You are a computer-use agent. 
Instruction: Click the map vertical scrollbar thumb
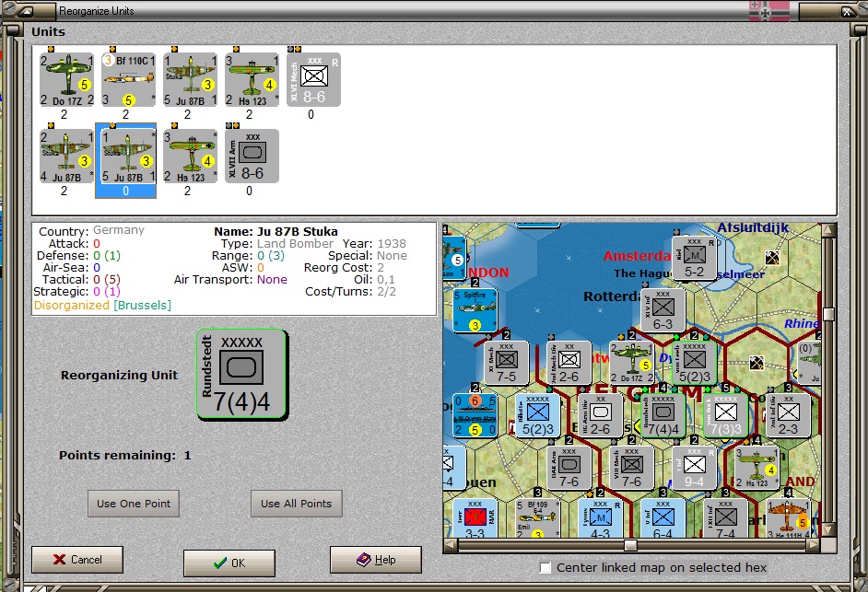point(828,314)
